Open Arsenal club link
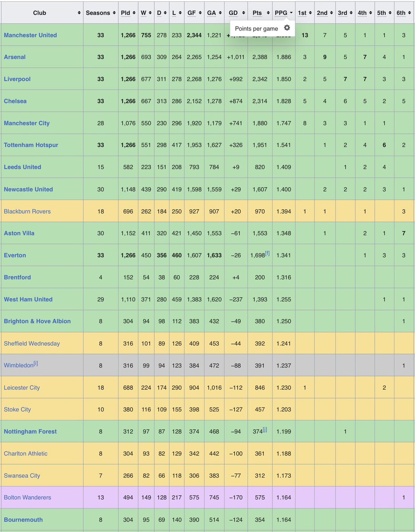Screen dimensions: 415x532 point(15,57)
